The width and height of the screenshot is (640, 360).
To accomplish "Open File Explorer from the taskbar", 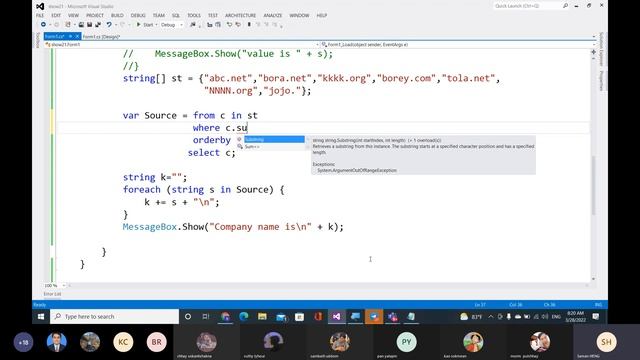I will coord(262,317).
